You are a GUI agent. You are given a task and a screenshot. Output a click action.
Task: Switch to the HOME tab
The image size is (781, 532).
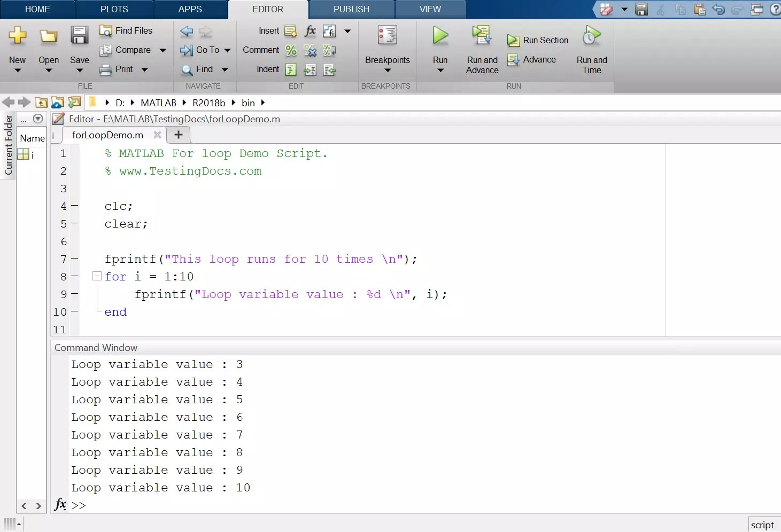pos(37,9)
